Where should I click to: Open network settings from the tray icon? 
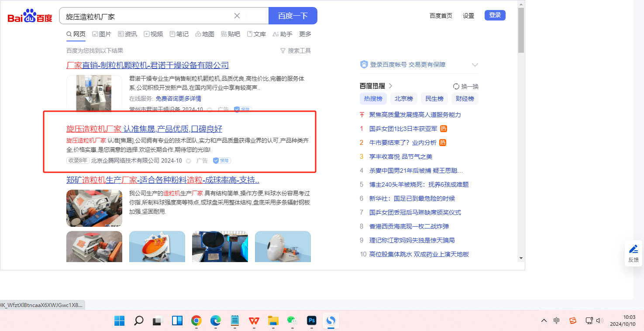[589, 321]
